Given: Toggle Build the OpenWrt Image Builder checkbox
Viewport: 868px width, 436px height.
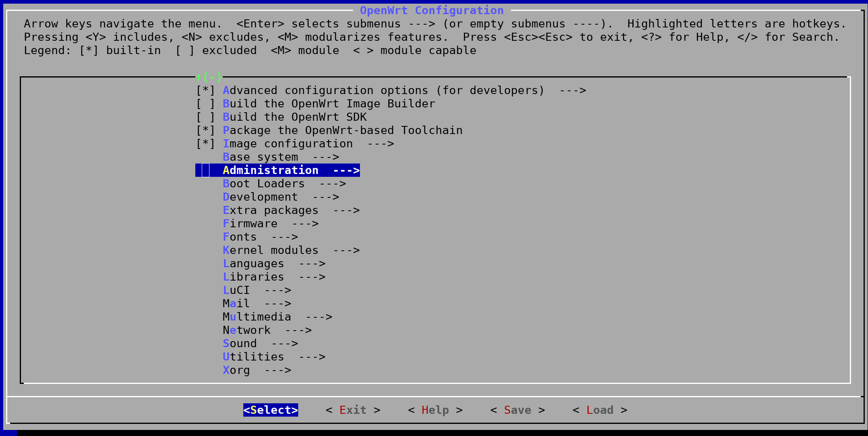Looking at the screenshot, I should [205, 104].
